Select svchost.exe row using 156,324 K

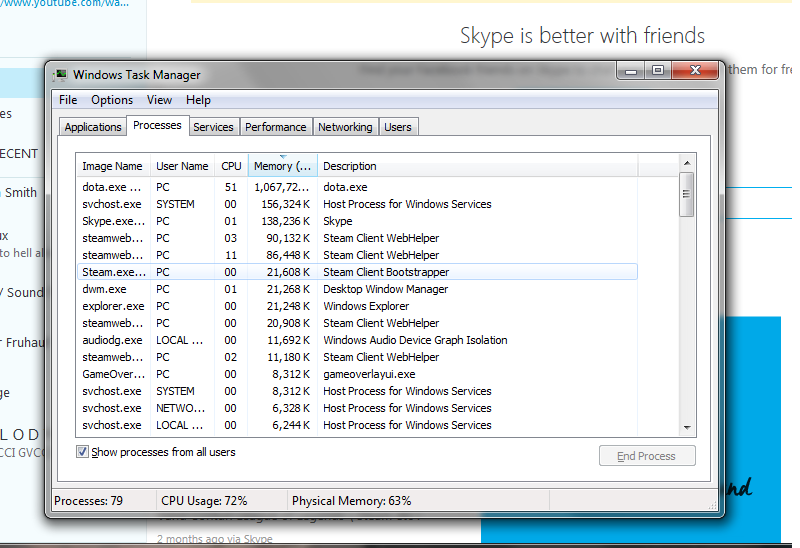[357, 204]
